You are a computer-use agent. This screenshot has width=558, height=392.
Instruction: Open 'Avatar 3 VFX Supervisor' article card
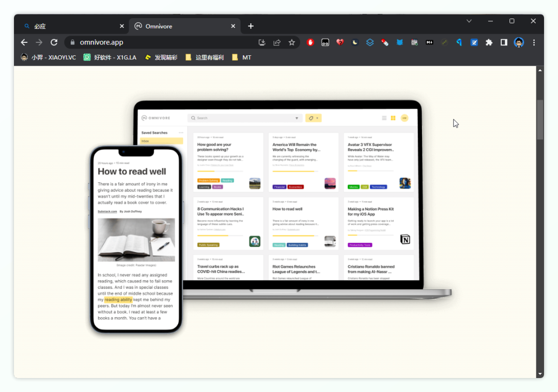379,162
